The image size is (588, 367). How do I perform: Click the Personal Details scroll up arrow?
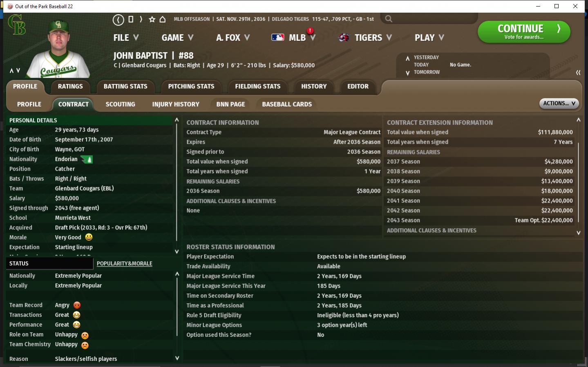(177, 120)
